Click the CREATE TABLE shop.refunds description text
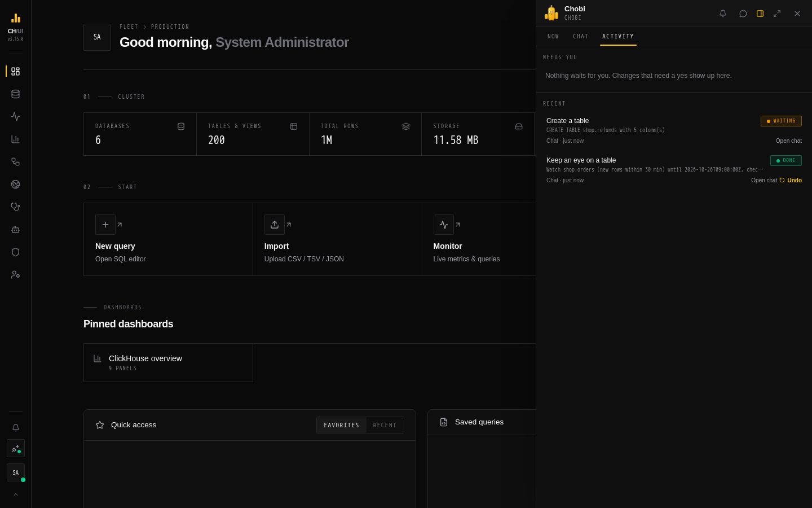Viewport: 812px width, 508px height. [x=606, y=130]
